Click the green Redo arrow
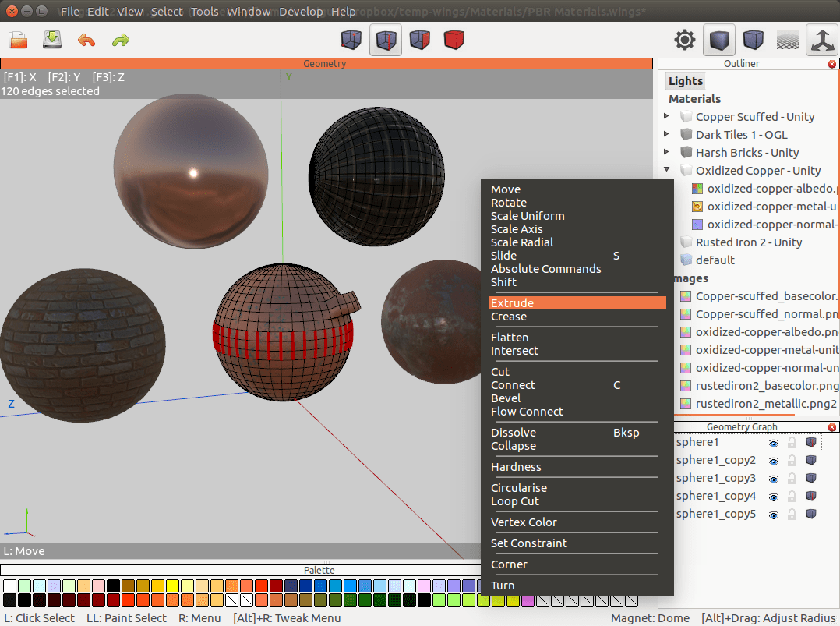Viewport: 840px width, 626px height. pyautogui.click(x=121, y=41)
